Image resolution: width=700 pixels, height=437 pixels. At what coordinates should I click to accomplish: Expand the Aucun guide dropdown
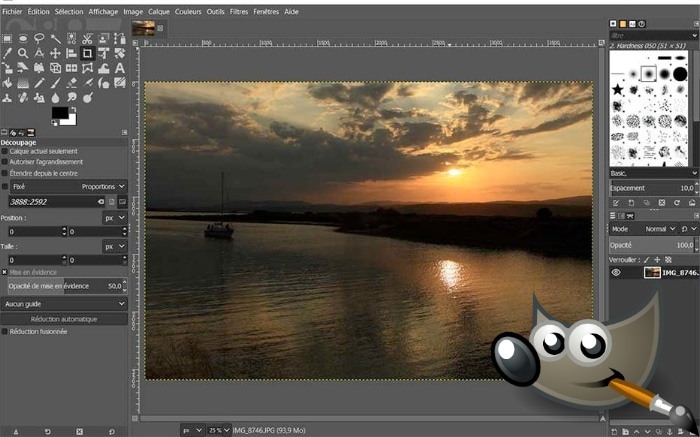tap(64, 304)
